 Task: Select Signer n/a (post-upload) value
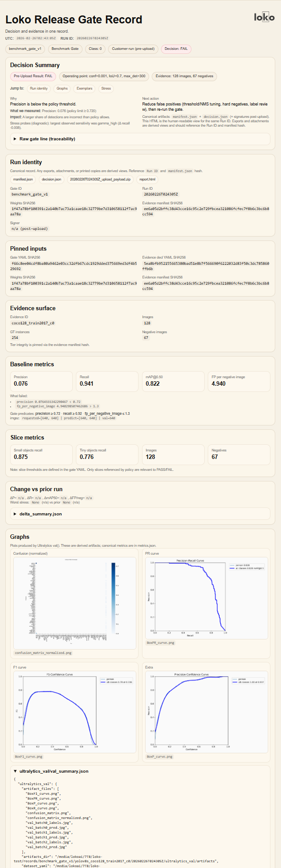point(30,229)
